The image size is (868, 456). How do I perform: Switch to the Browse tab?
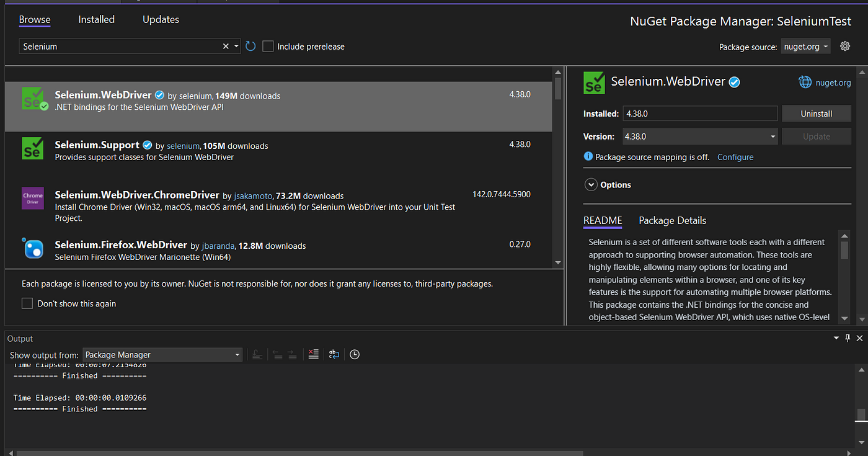35,19
